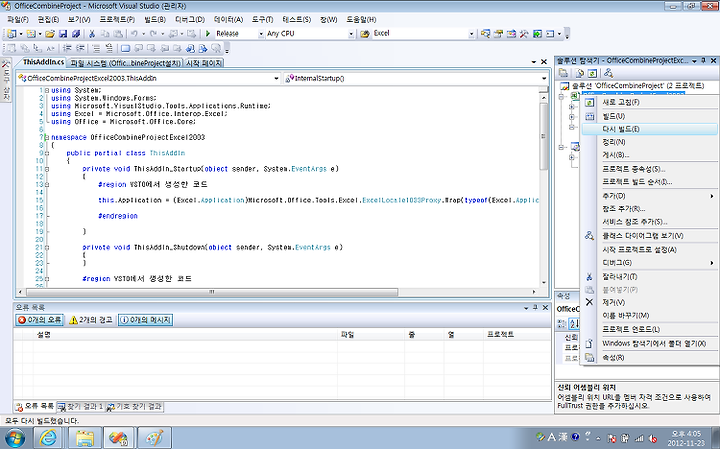
Task: Click the Save All icon
Action: click(x=76, y=34)
